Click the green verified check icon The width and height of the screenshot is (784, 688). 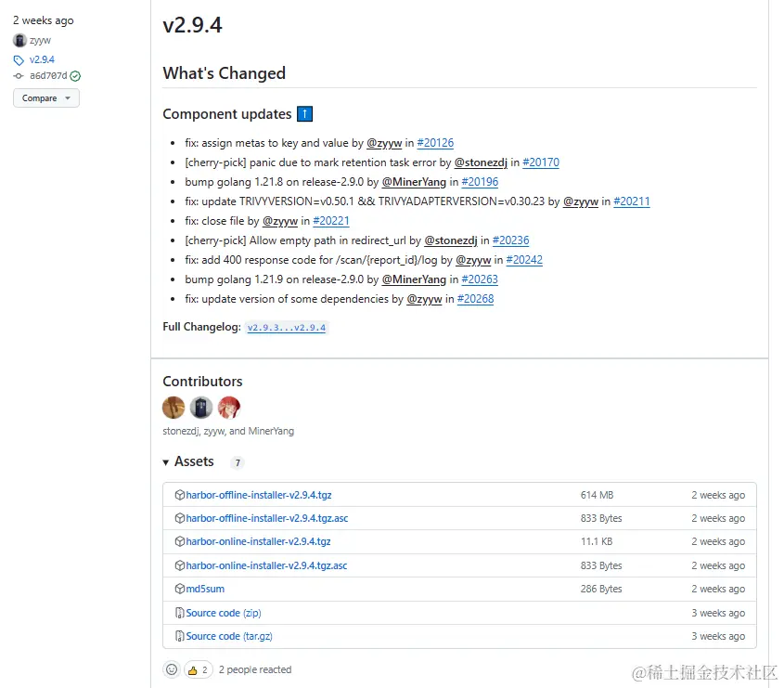click(x=75, y=76)
